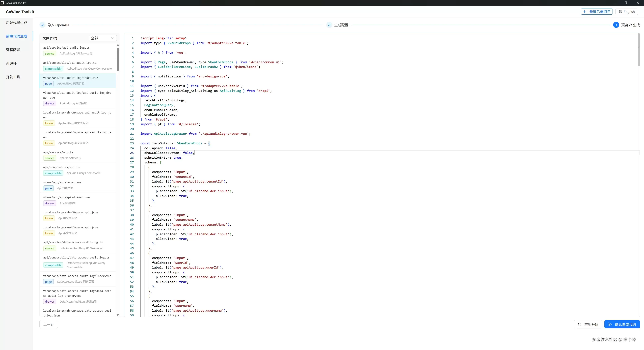Click 确认生成代码 to generate code
The image size is (644, 350).
622,324
